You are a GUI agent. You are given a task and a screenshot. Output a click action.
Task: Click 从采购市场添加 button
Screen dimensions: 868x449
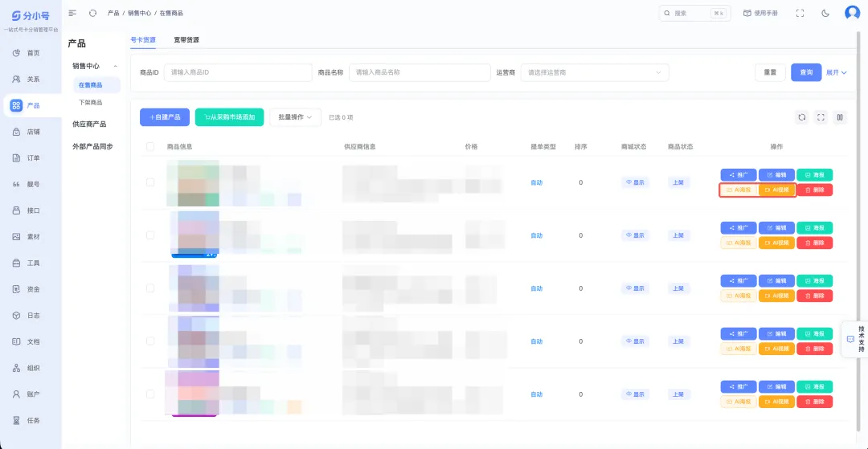tap(229, 117)
